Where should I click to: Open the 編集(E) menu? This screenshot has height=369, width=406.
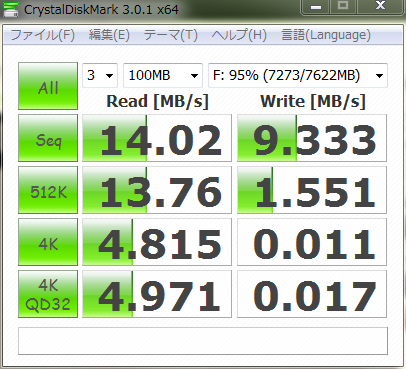tap(109, 35)
